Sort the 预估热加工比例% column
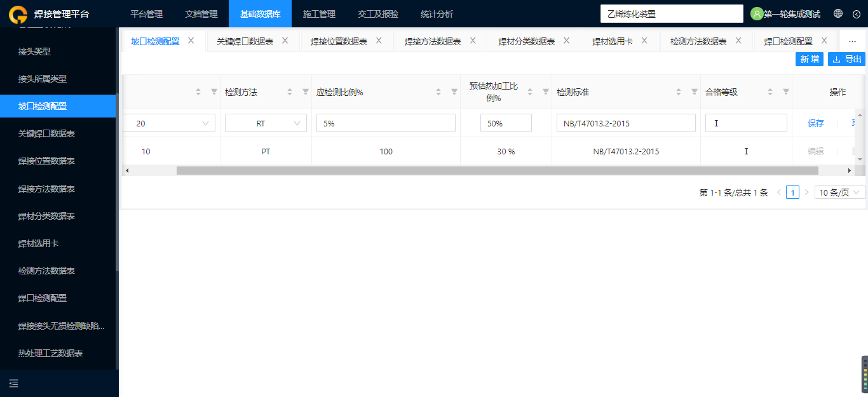Screen dimensions: 868x397 click(x=530, y=92)
